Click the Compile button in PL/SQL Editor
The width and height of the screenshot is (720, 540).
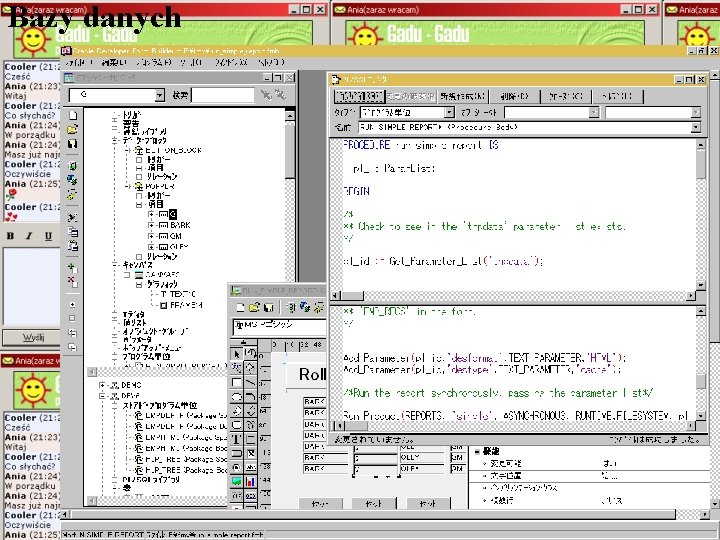(359, 96)
